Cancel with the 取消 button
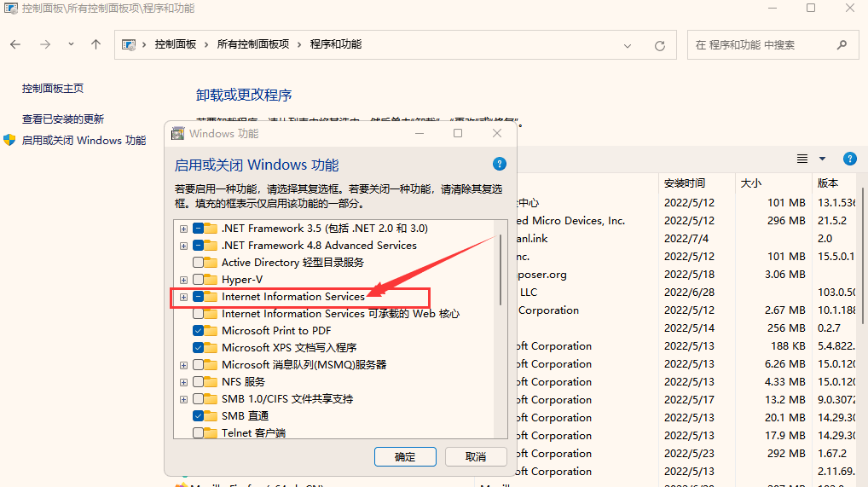 [476, 457]
